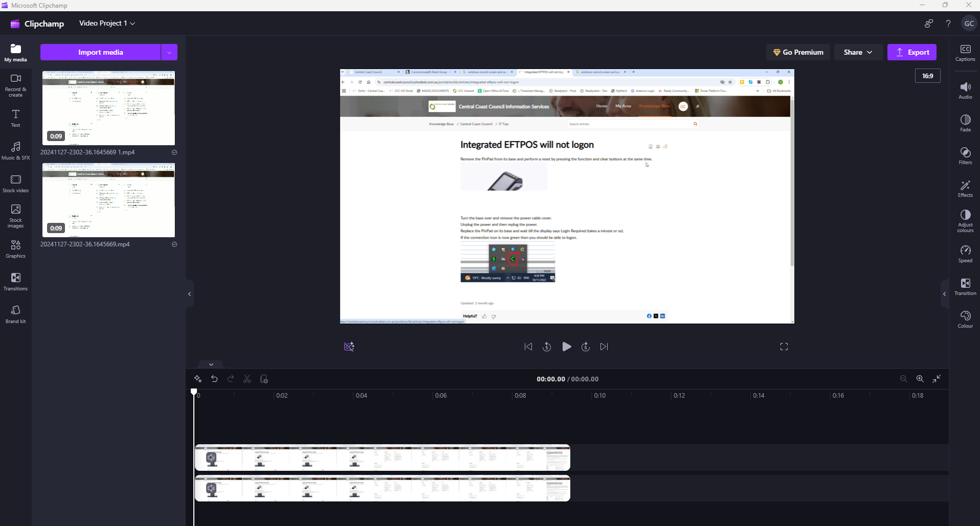Skip to the end of the video
Screen dimensions: 980x526
[604, 347]
